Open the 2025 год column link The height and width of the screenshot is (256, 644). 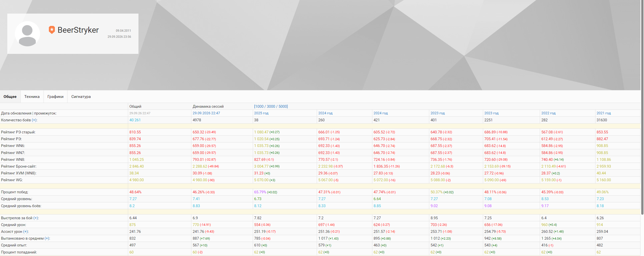(261, 113)
